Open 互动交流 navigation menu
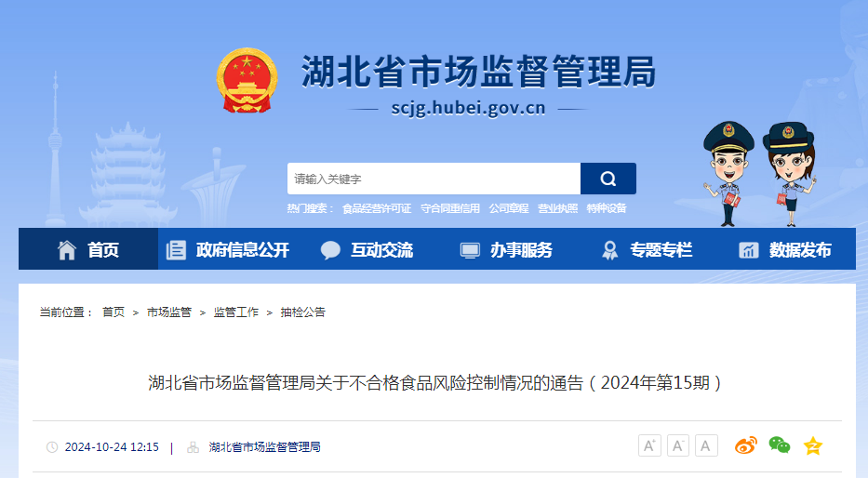The width and height of the screenshot is (868, 478). click(367, 249)
